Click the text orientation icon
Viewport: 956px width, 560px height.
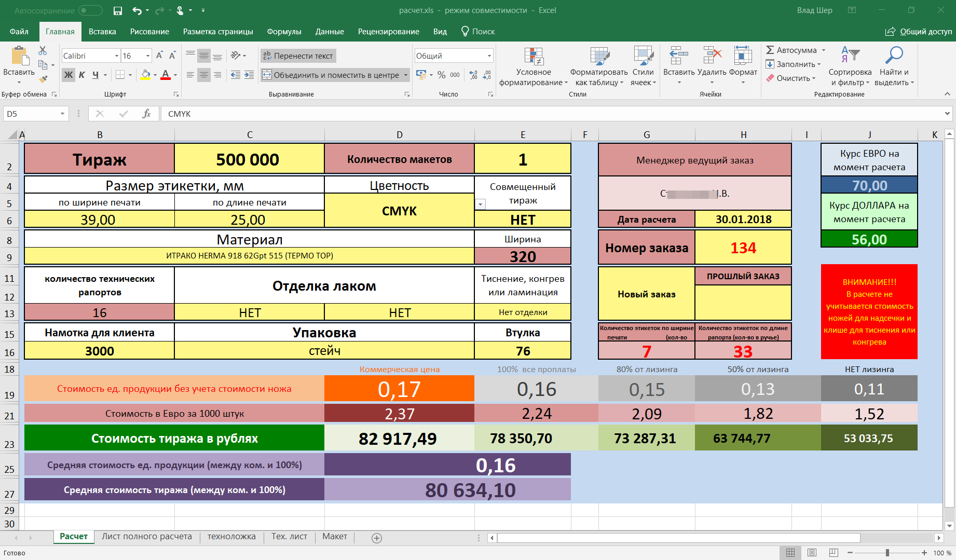(x=236, y=56)
